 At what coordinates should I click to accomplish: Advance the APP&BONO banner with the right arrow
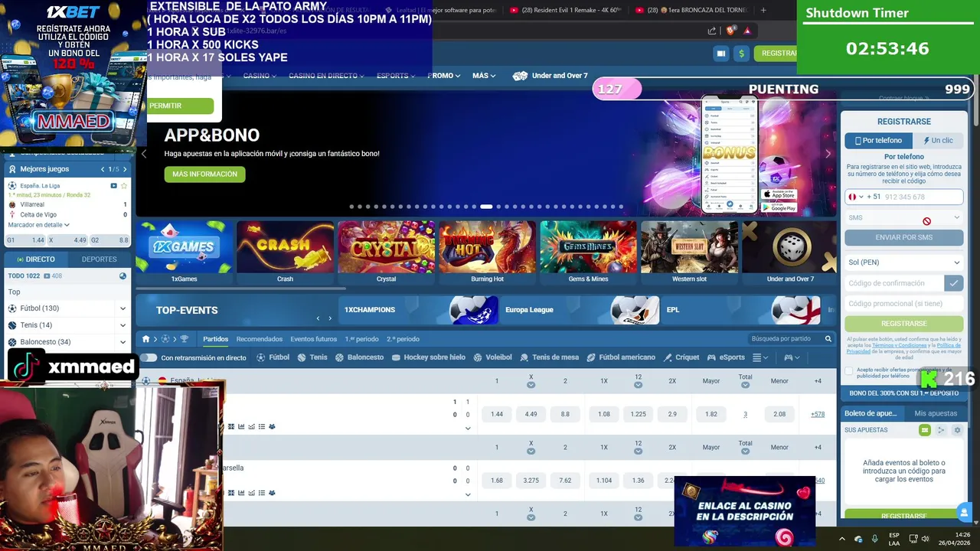coord(828,154)
